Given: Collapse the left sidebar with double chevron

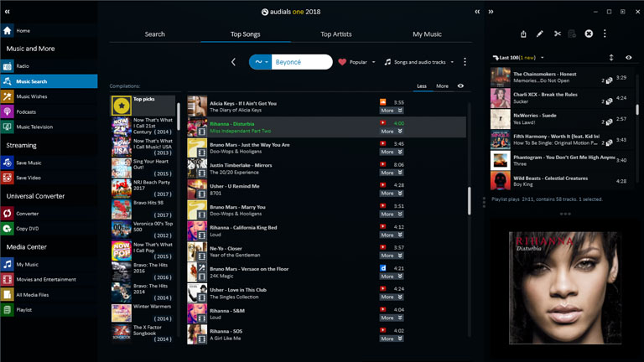Looking at the screenshot, I should coord(7,12).
